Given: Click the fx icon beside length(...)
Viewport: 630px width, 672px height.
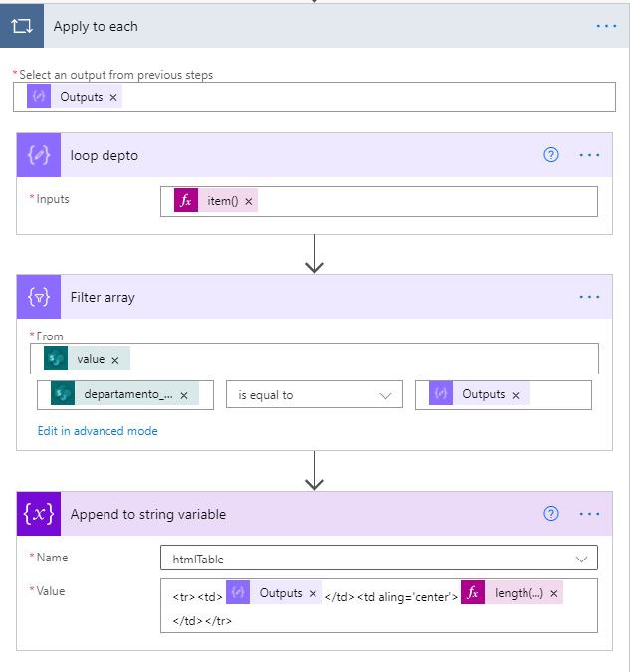Looking at the screenshot, I should [x=473, y=592].
